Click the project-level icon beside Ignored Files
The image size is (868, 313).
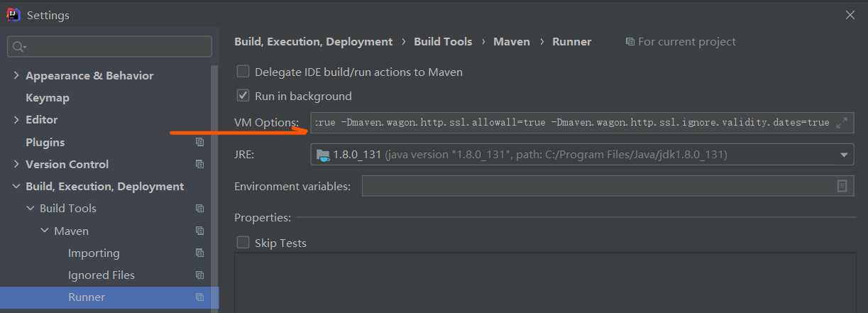click(x=199, y=275)
